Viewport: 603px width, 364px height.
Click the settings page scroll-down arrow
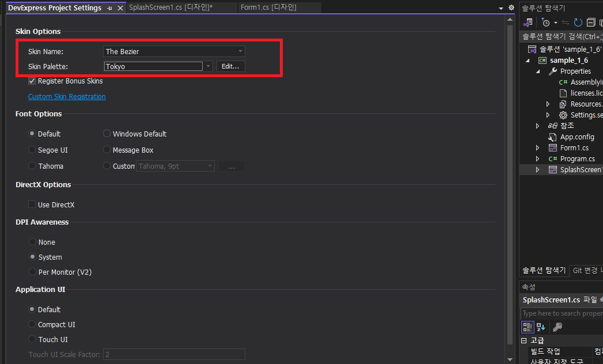click(x=510, y=360)
